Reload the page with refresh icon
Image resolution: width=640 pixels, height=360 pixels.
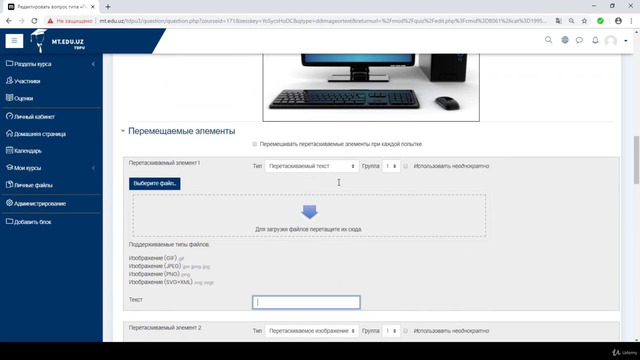(34, 21)
